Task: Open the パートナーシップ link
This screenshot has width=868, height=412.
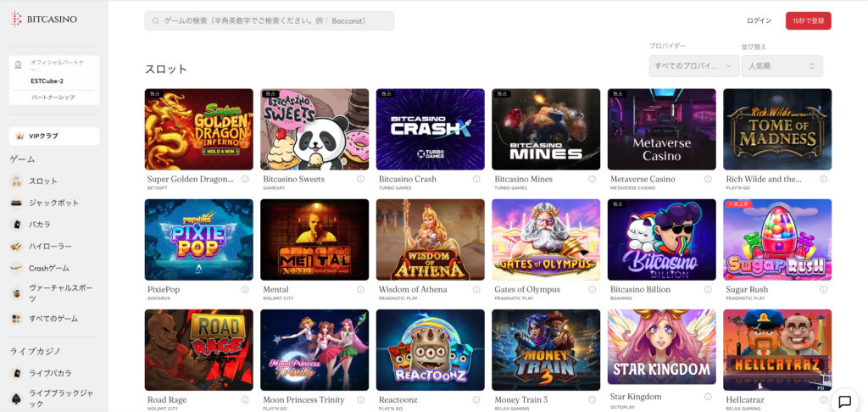Action: [53, 97]
